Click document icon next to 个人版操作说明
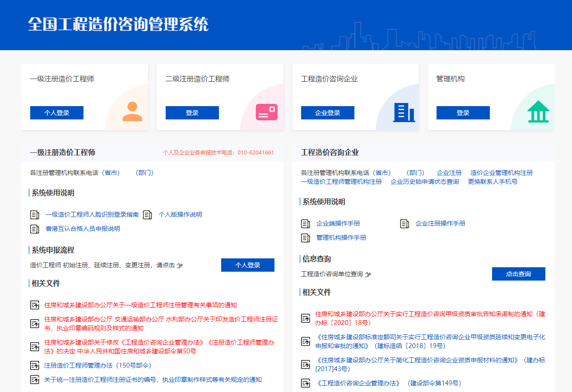572x392 pixels. click(x=147, y=215)
